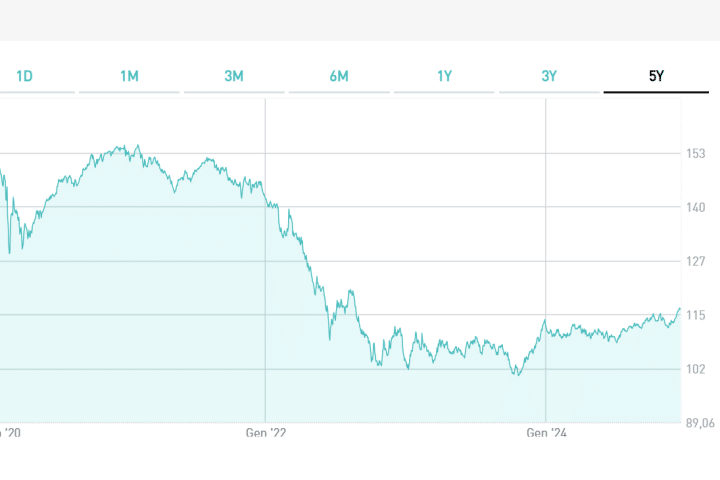Image resolution: width=720 pixels, height=480 pixels.
Task: Switch to the 1M range tab
Action: point(130,76)
